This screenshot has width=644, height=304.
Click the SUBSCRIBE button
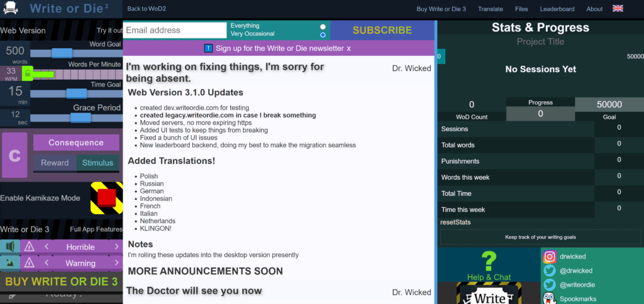click(x=382, y=30)
